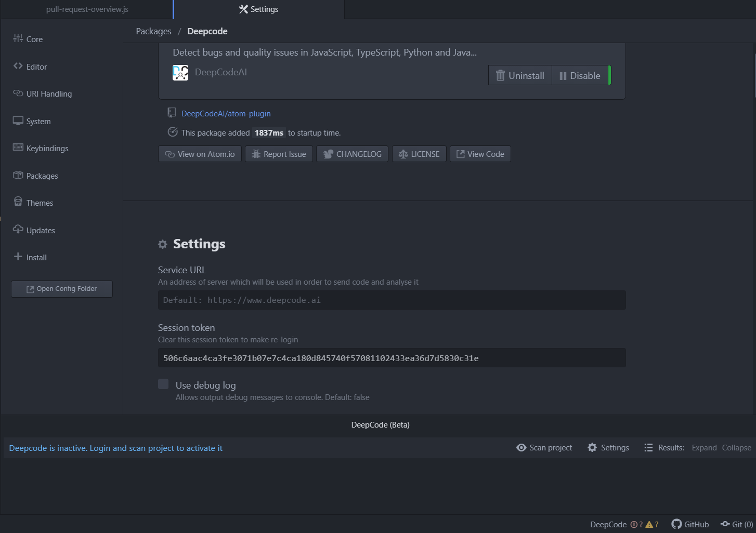Expand all DeepCode results
The image size is (756, 533).
[704, 448]
